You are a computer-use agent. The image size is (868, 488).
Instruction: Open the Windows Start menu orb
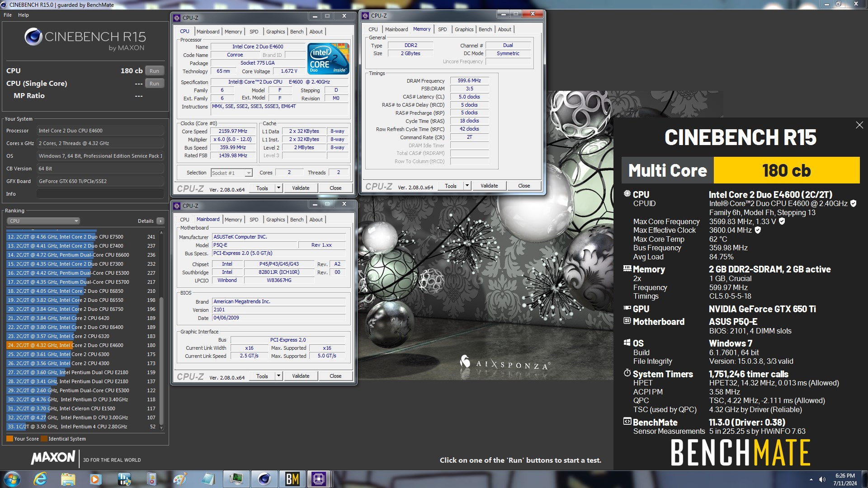point(12,479)
